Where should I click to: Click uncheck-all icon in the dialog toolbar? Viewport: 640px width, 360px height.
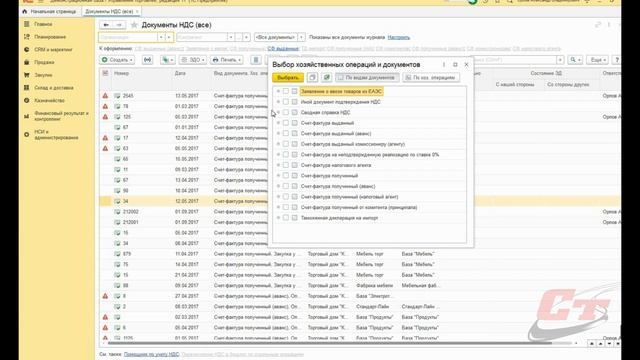point(312,77)
